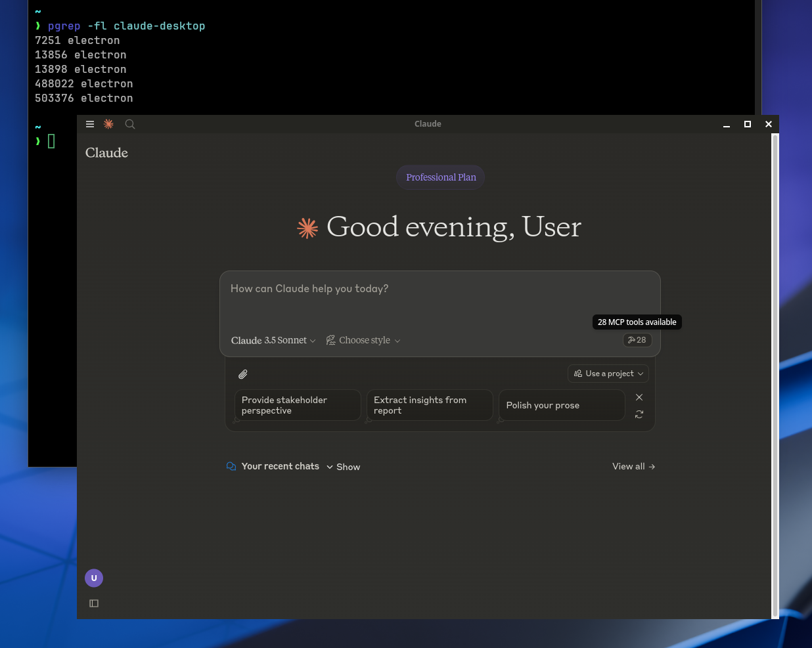812x648 pixels.
Task: Toggle the sidebar via the bottom-left panel icon
Action: coord(93,603)
